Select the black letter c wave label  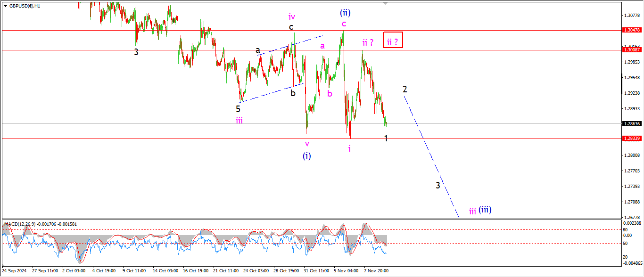click(292, 27)
